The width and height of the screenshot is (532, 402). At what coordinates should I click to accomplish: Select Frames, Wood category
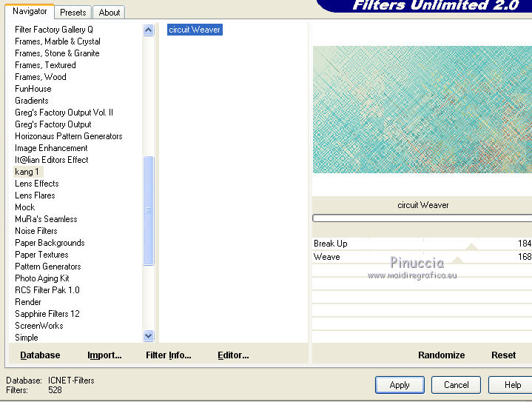[41, 77]
